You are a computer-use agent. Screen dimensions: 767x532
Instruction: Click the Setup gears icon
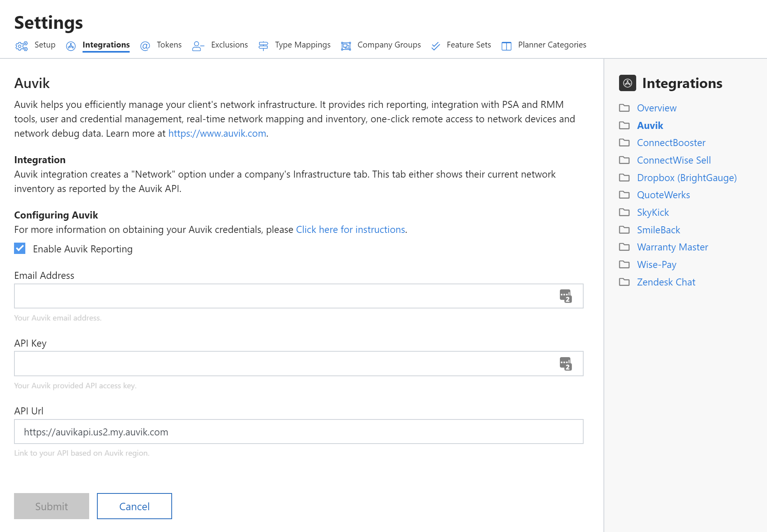pyautogui.click(x=22, y=46)
